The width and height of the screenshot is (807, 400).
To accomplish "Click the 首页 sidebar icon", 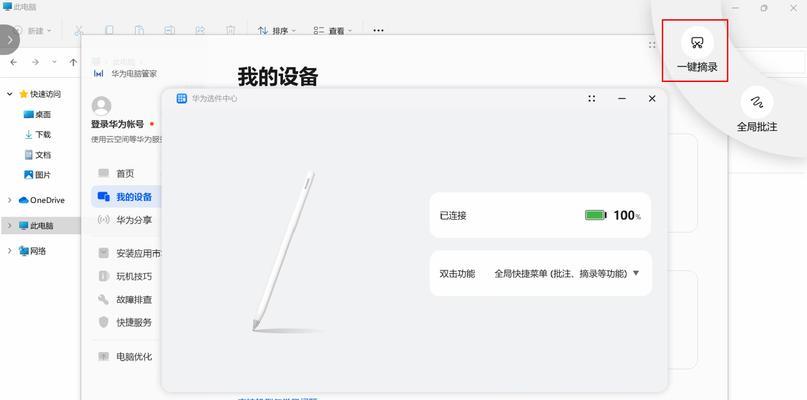I will pyautogui.click(x=104, y=173).
